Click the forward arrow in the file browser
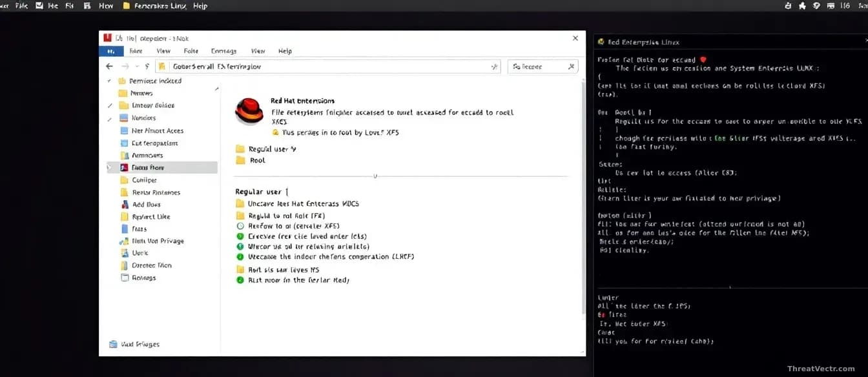 125,66
